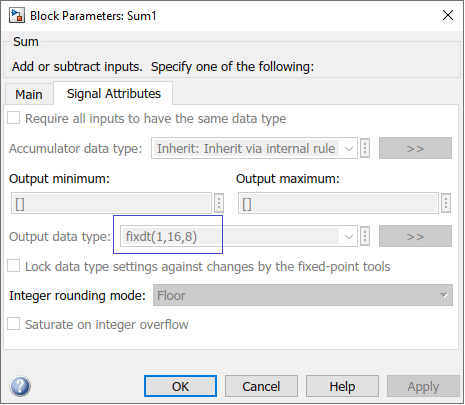Image resolution: width=465 pixels, height=405 pixels.
Task: Select the Signal Attributes tab
Action: 113,94
